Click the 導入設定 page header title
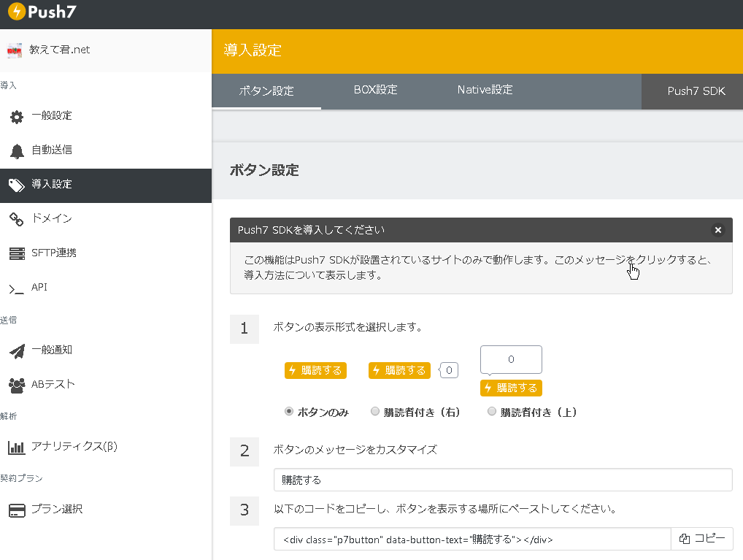The width and height of the screenshot is (743, 560). (x=253, y=50)
